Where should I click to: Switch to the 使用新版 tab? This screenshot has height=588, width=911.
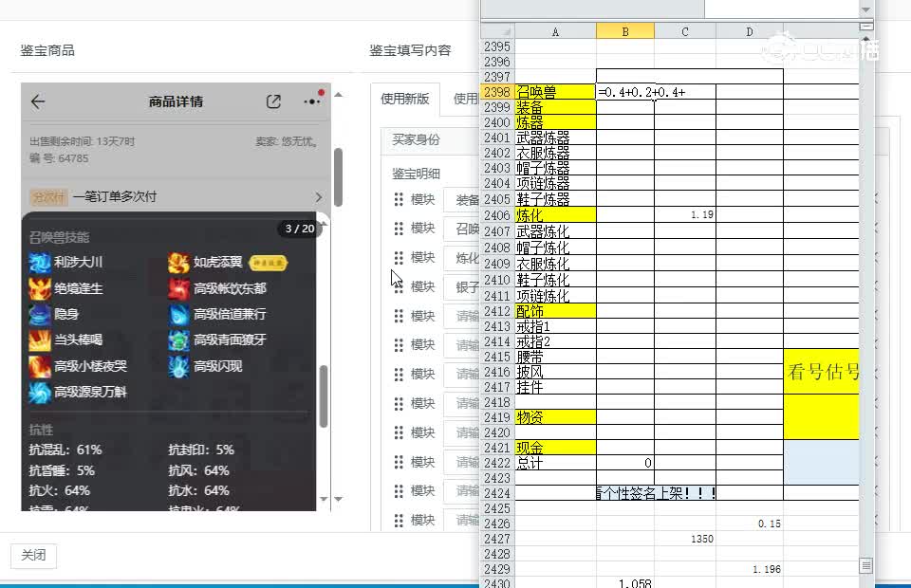pos(405,99)
